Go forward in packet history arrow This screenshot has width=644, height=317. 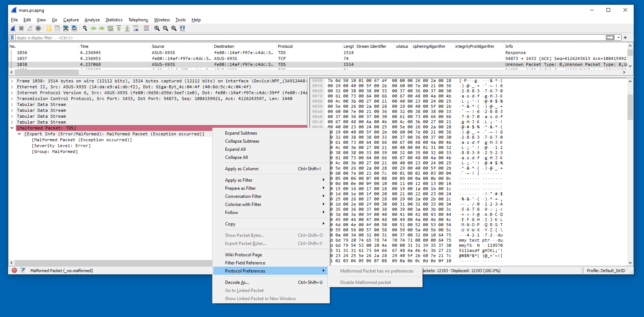(x=102, y=28)
